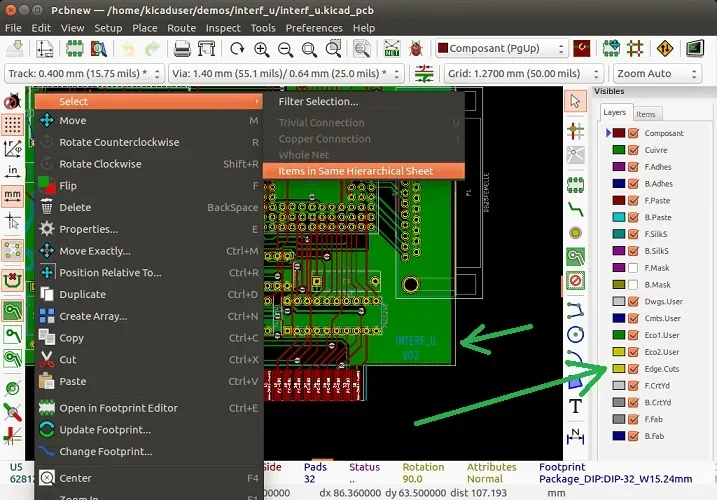Image resolution: width=717 pixels, height=500 pixels.
Task: Click the Cuivre layer color swatch
Action: tap(618, 150)
